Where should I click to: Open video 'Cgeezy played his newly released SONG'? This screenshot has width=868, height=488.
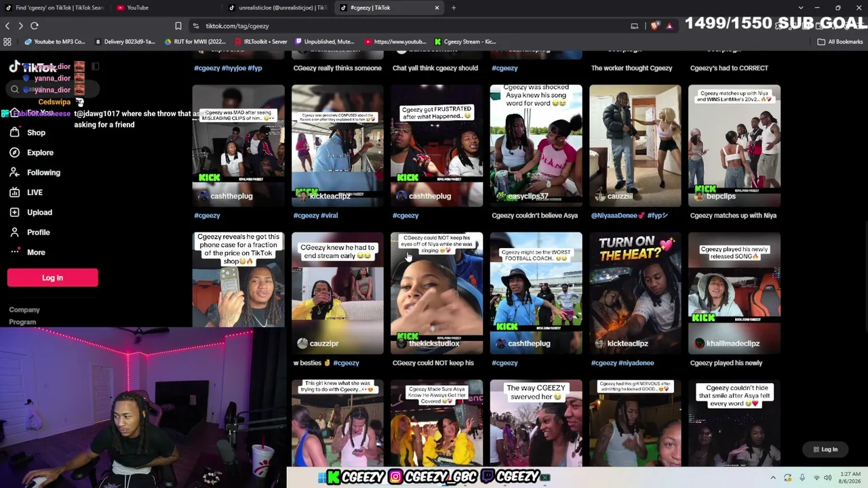pos(734,293)
